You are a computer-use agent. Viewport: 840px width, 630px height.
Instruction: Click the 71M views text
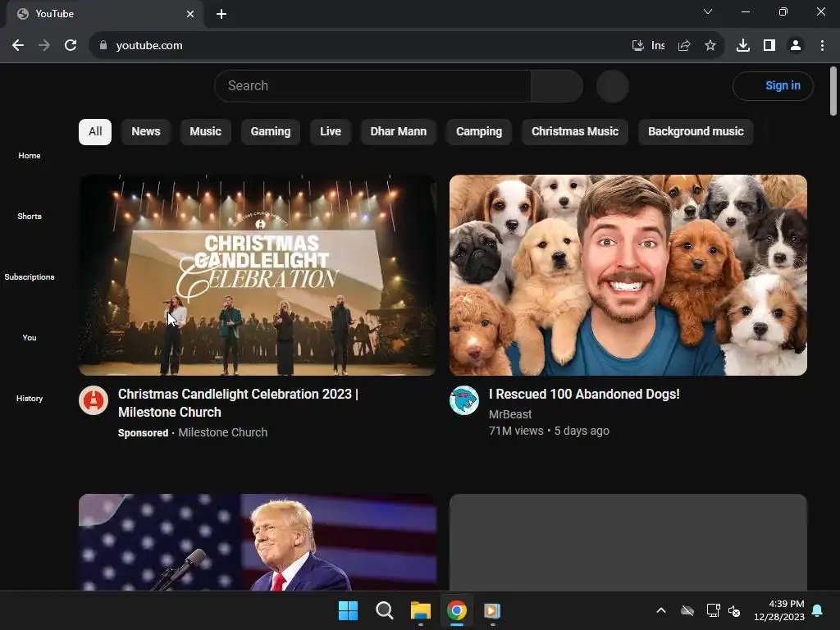point(516,431)
